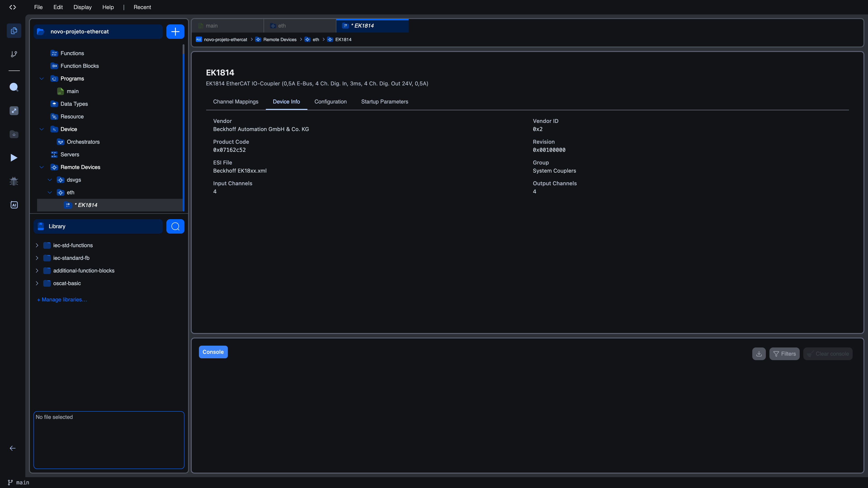Click the project tree vertical scrollbar
Image resolution: width=868 pixels, height=488 pixels.
coord(183,128)
